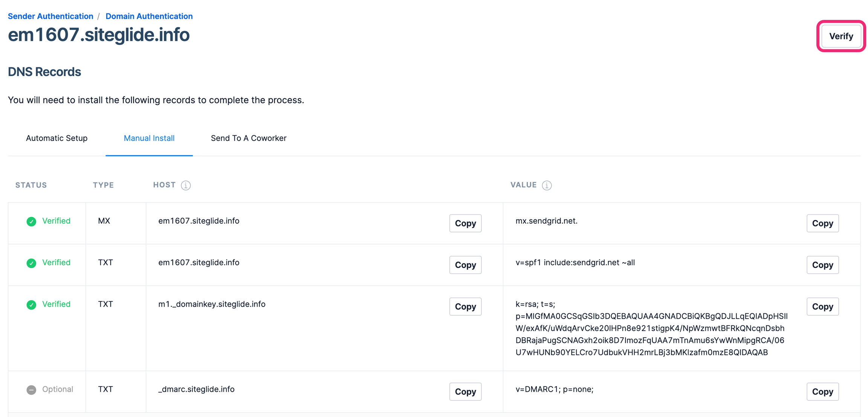Open Sender Authentication breadcrumb link

click(50, 16)
